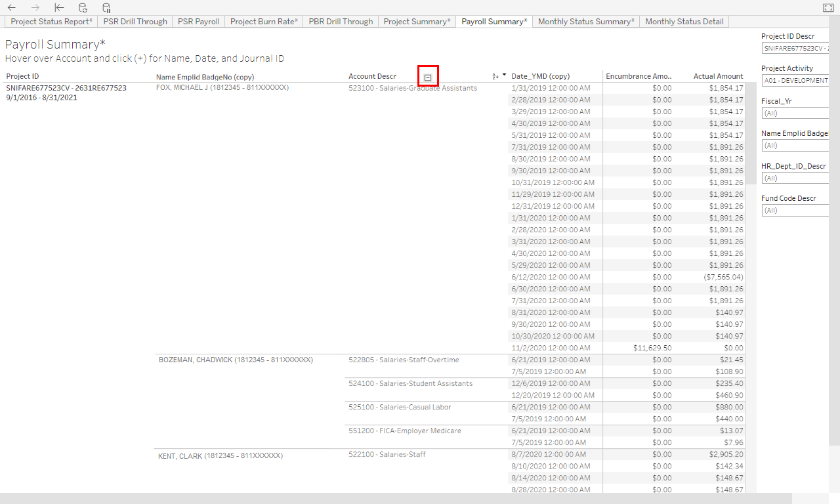Open the Project Status Report* tab
840x504 pixels.
(51, 22)
